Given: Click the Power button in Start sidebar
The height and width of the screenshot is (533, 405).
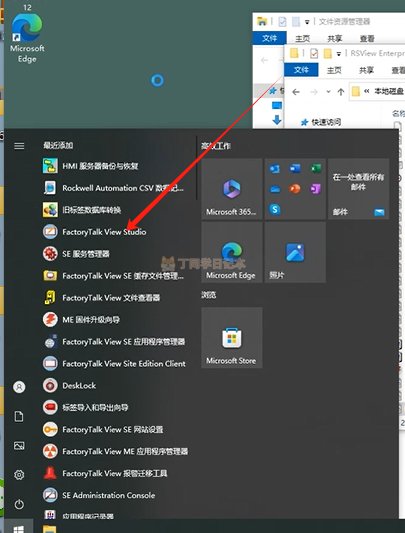Looking at the screenshot, I should pos(19,504).
